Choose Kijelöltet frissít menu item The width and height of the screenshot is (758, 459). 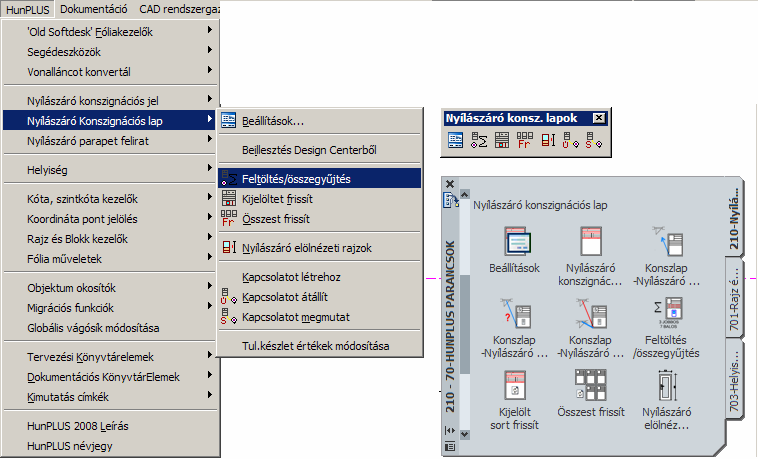click(320, 199)
